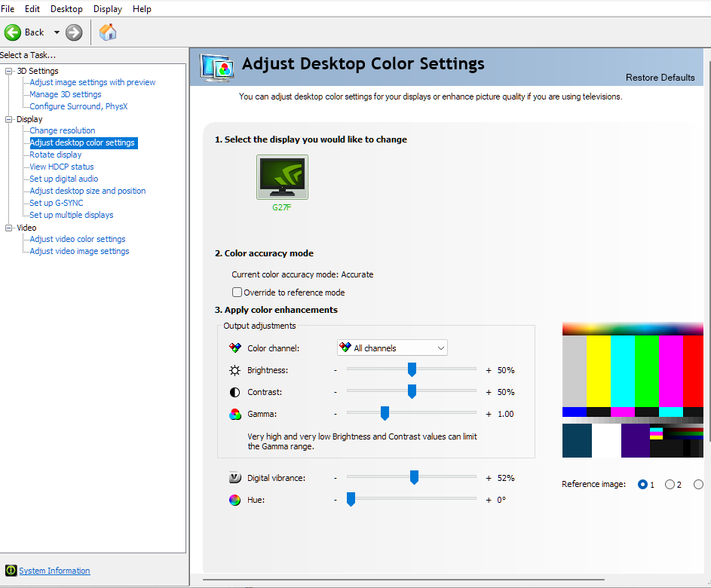Click Brightness minus sign to decrease
Viewport: 711px width, 588px height.
[x=336, y=370]
